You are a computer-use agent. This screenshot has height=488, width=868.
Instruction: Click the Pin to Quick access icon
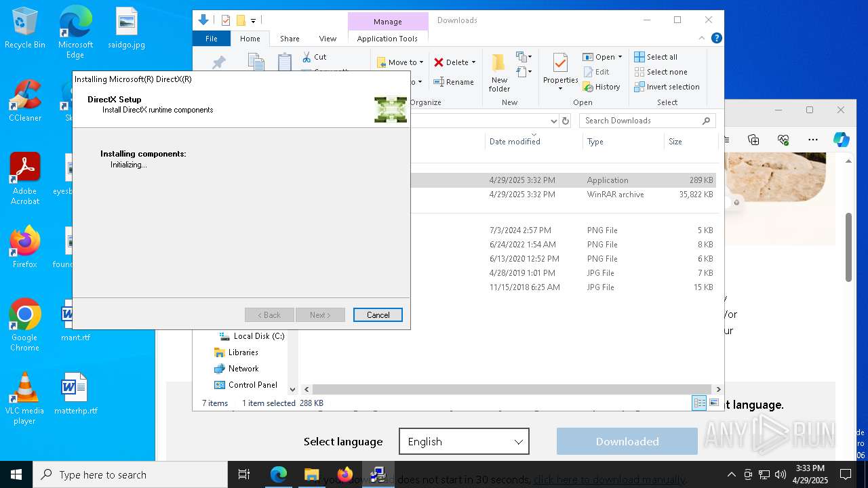point(218,62)
